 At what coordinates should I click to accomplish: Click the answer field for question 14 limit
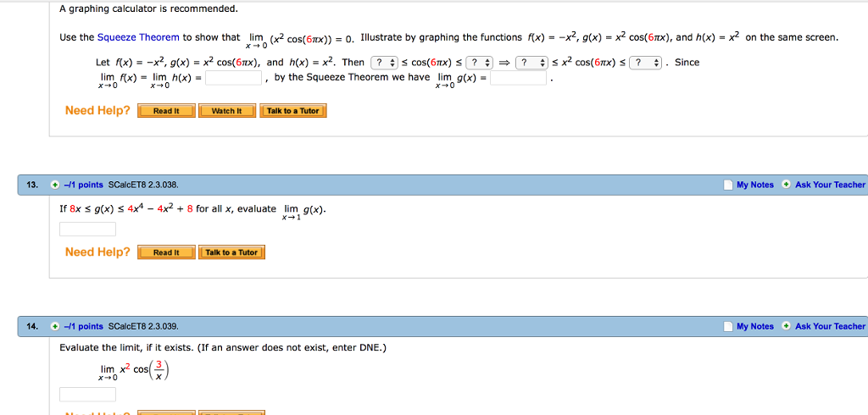click(87, 394)
